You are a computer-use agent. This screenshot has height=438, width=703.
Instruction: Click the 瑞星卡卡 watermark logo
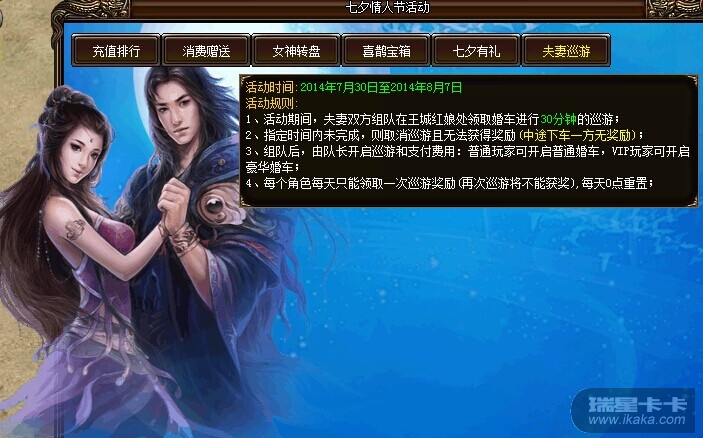pyautogui.click(x=637, y=404)
